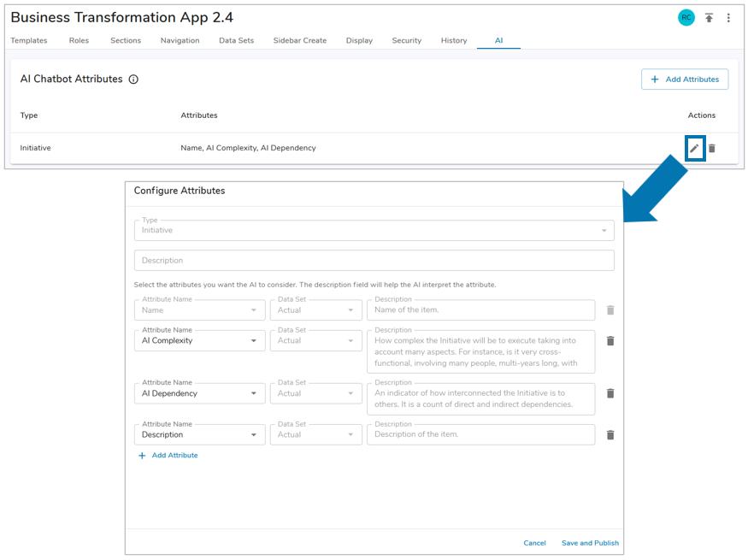Expand the AI Complexity attribute name dropdown

pos(254,341)
